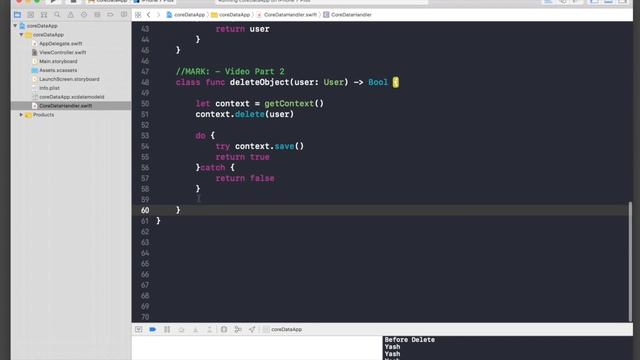Collapse the coreDataApp group folder

pyautogui.click(x=21, y=35)
